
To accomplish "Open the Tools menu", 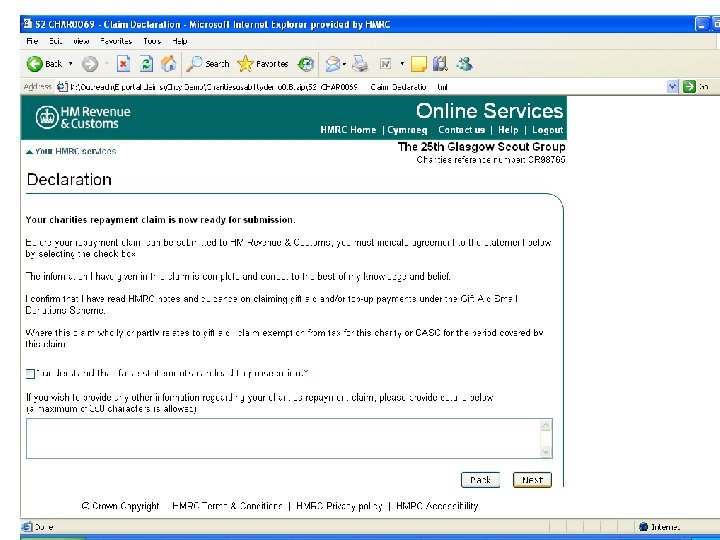I will 152,41.
